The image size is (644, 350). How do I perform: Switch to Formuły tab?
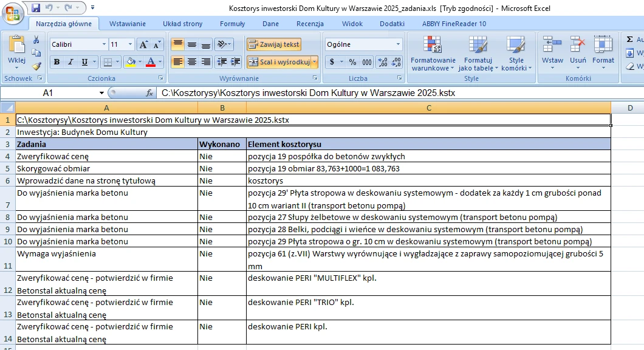[x=232, y=24]
